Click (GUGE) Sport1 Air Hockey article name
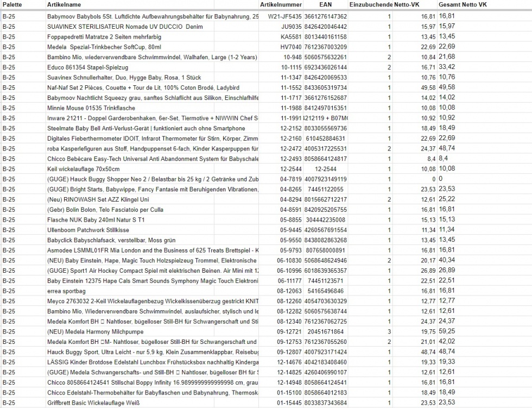Viewport: 532px width, 408px height. (x=153, y=271)
